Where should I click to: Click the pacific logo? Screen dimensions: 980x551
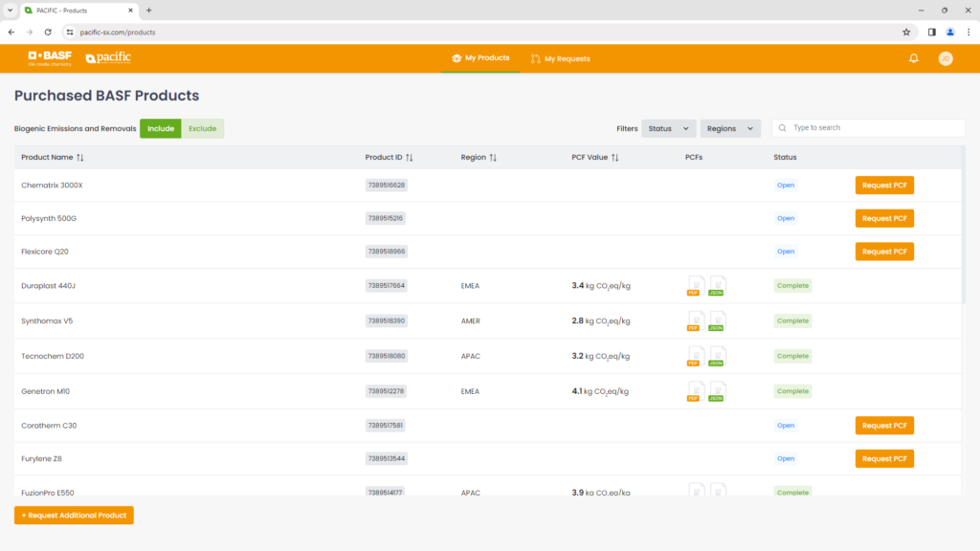(108, 57)
